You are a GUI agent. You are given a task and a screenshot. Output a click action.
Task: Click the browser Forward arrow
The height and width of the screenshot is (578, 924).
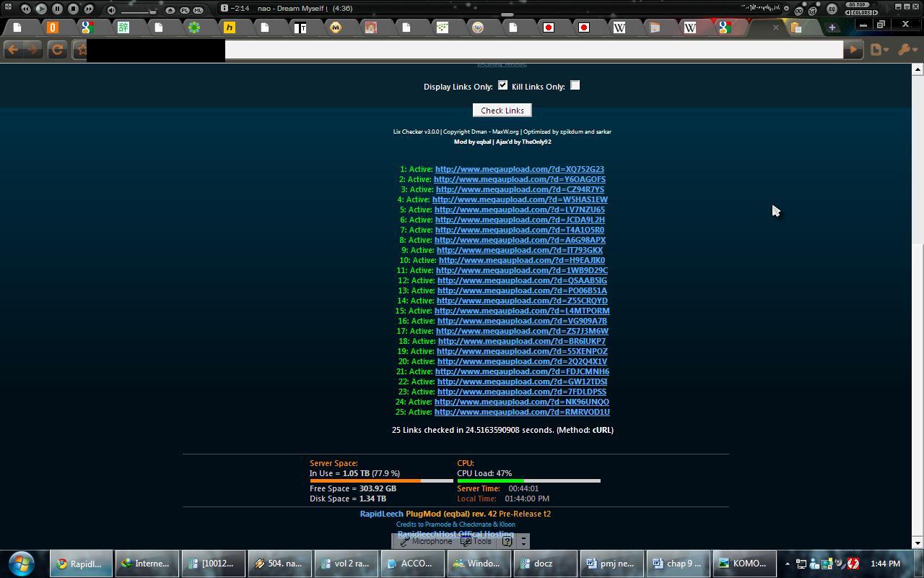33,50
